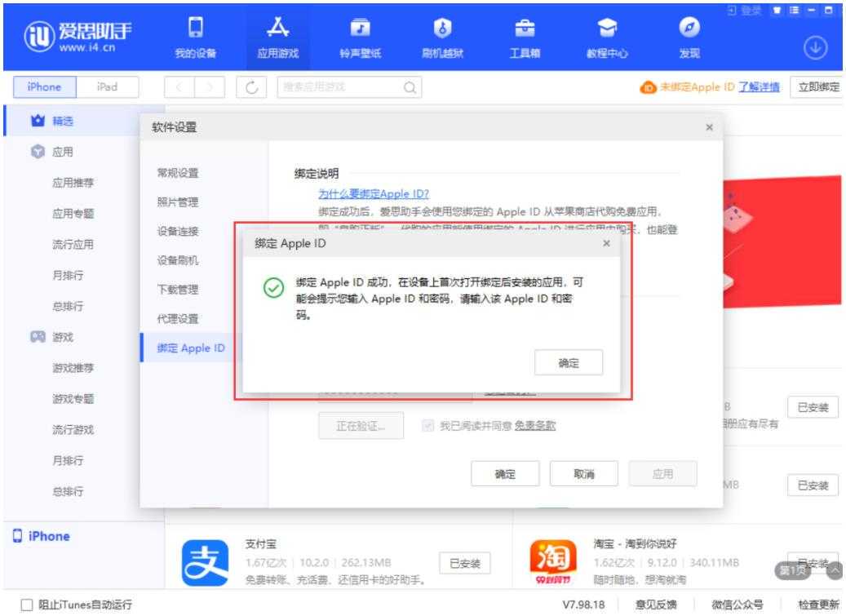Close the 绑定 Apple ID success dialog
The image size is (846, 616).
[x=605, y=243]
